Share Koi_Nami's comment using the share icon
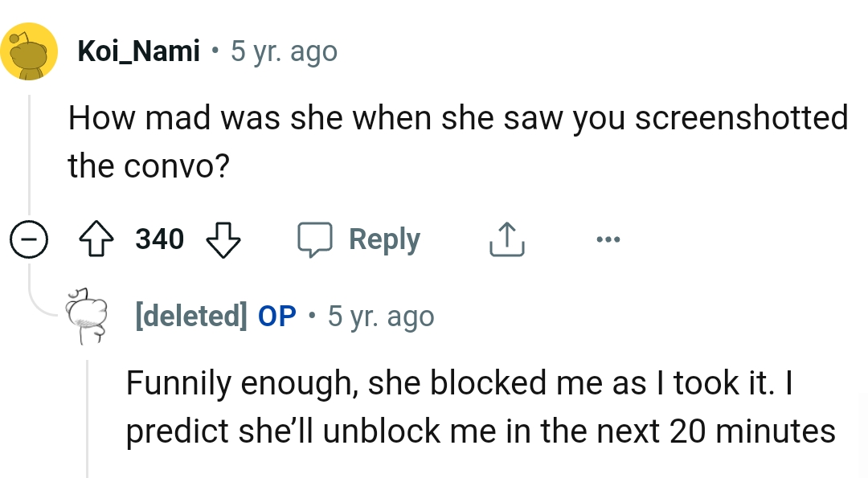The height and width of the screenshot is (478, 868). pos(506,239)
